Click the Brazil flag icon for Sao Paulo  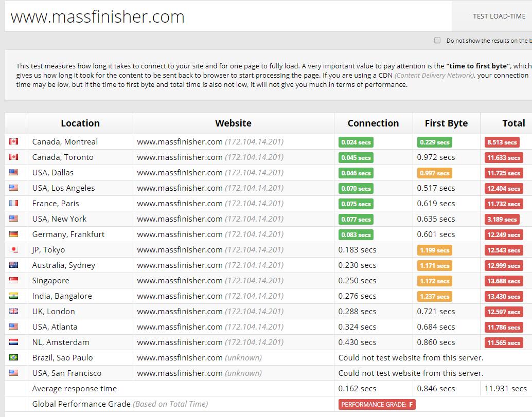[13, 358]
